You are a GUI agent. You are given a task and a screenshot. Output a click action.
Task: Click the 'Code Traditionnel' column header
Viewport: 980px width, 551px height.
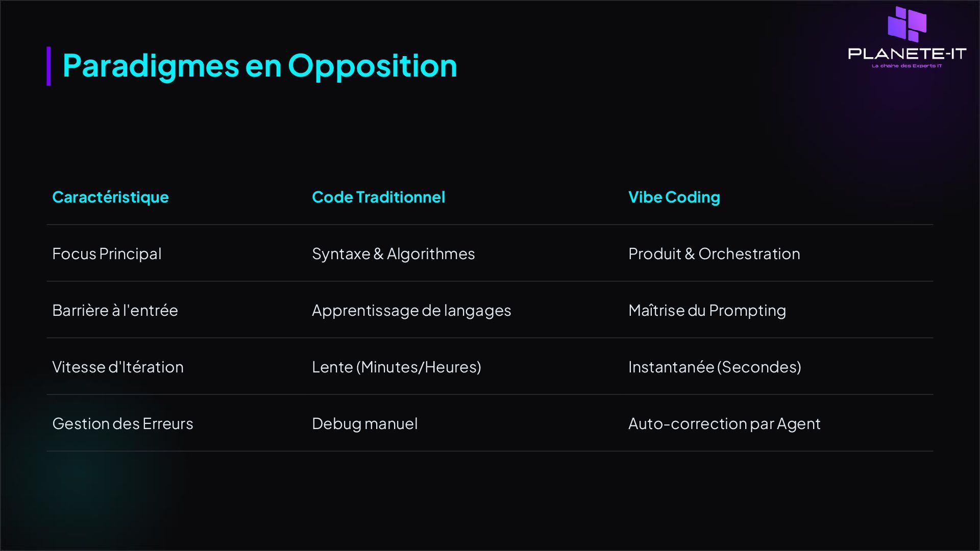click(378, 197)
